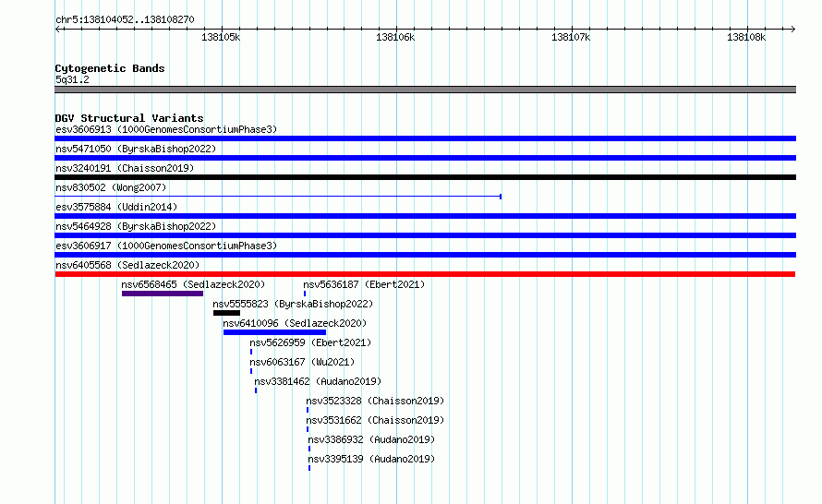Screen dimensions: 822x504
Task: Click the nsv6063167 (Wu2021) label
Action: click(302, 362)
